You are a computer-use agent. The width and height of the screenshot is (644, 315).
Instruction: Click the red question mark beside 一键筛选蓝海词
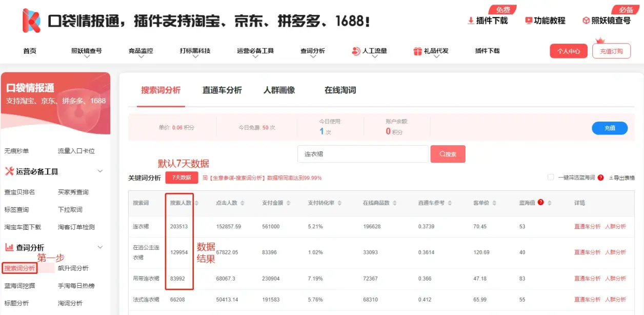coord(600,178)
